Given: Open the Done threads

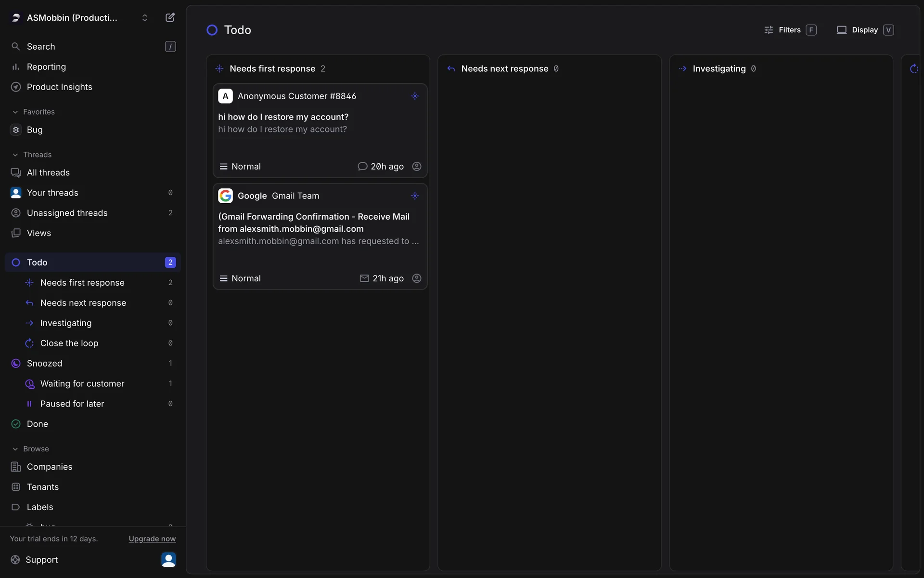Looking at the screenshot, I should point(38,424).
